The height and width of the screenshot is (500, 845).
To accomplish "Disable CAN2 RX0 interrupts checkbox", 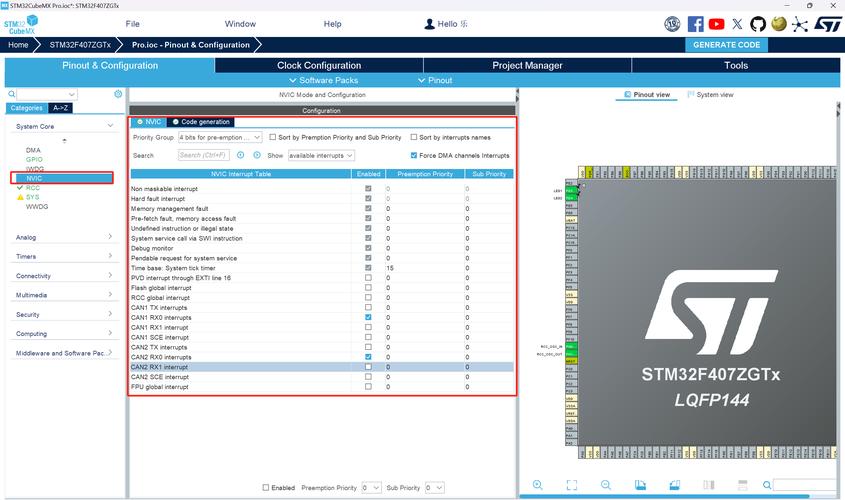I will 368,357.
